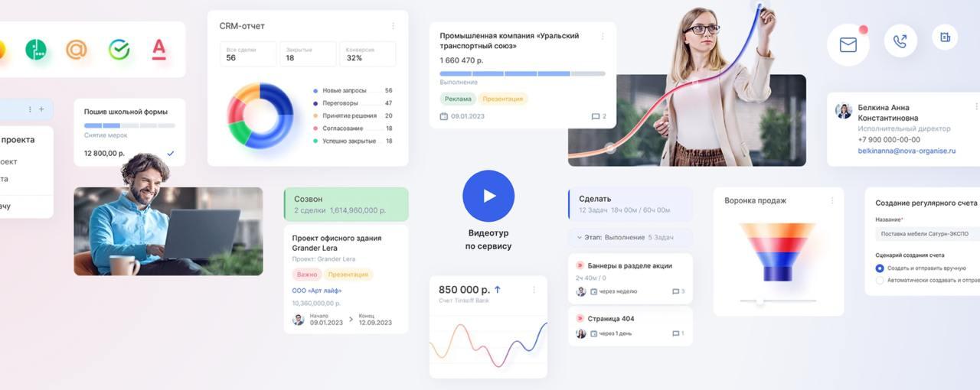This screenshot has height=390, width=980.
Task: Click Белкина Анна contact avatar
Action: coord(844,111)
